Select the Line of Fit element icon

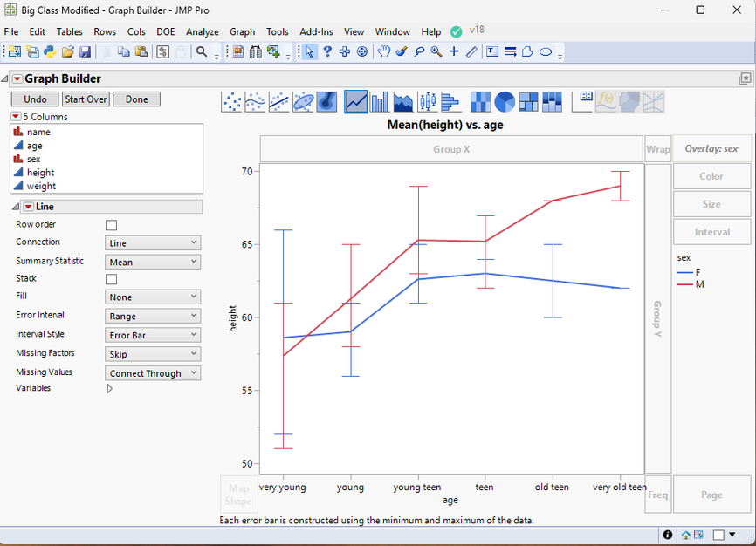click(x=279, y=102)
